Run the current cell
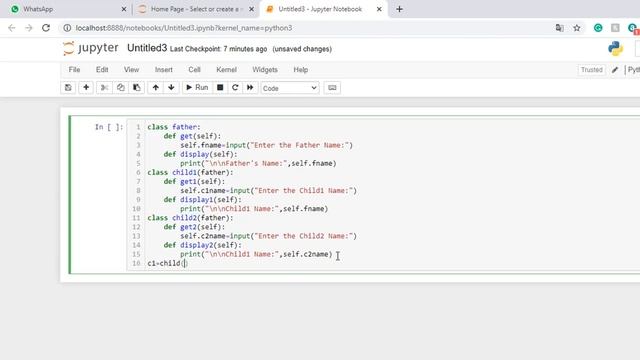Image resolution: width=640 pixels, height=360 pixels. click(x=197, y=88)
